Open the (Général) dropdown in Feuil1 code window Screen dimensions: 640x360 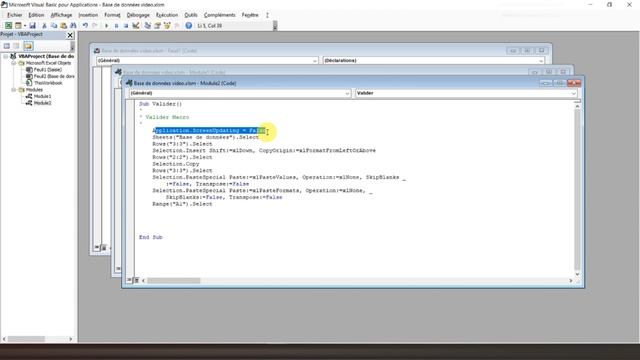pyautogui.click(x=314, y=60)
